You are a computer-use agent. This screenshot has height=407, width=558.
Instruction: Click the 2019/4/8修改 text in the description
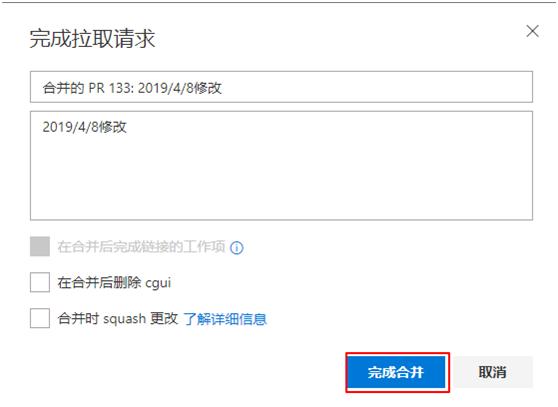pyautogui.click(x=85, y=127)
